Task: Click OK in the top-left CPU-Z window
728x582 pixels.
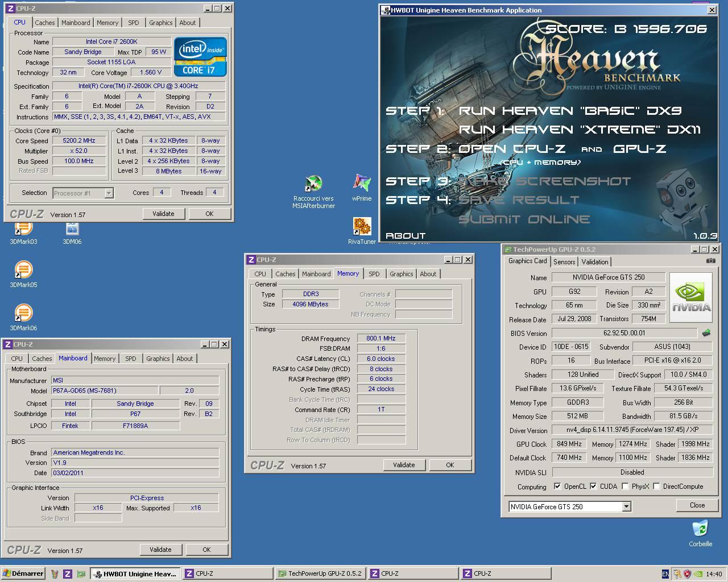Action: pyautogui.click(x=209, y=214)
